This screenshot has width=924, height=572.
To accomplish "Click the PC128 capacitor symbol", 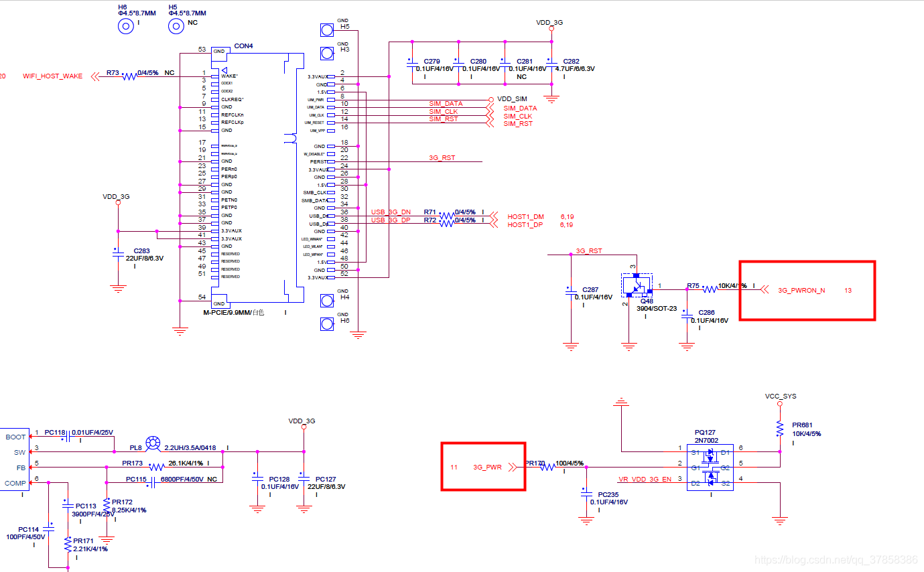I will point(257,479).
